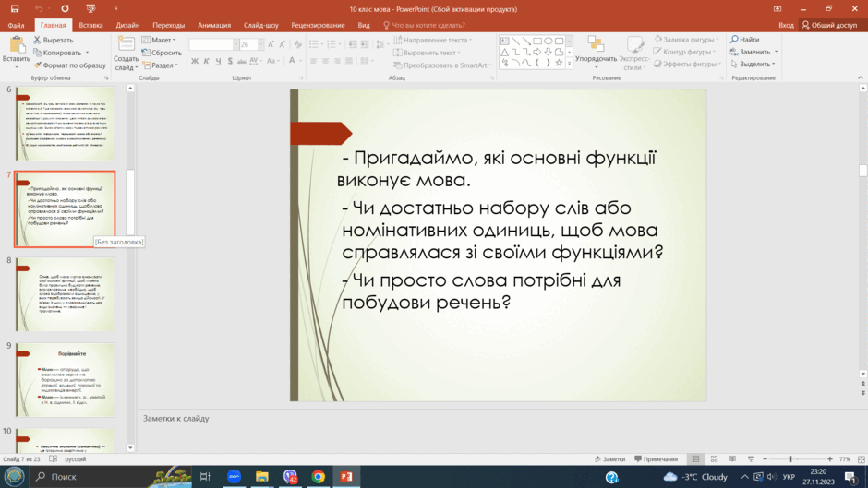
Task: Click Найти (Find) magnifier button
Action: [744, 40]
